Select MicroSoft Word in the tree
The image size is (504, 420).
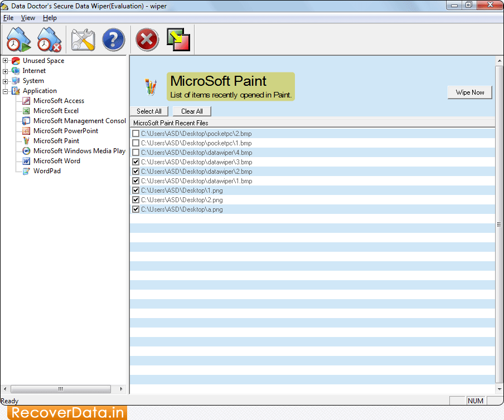pyautogui.click(x=57, y=161)
